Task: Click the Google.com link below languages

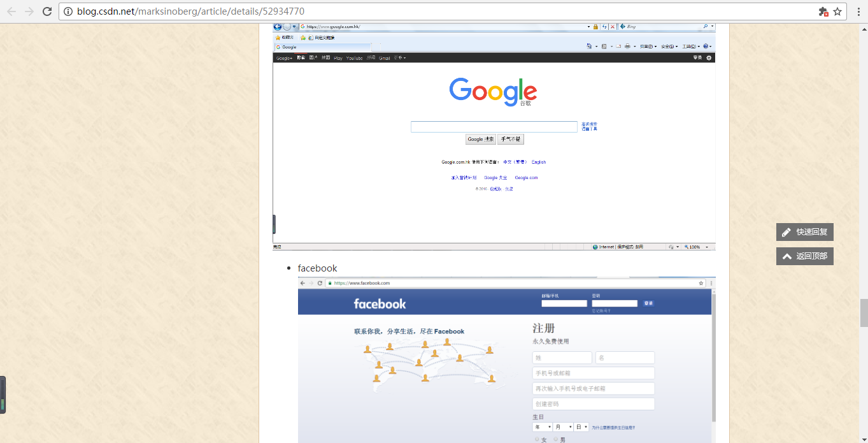Action: pos(526,178)
